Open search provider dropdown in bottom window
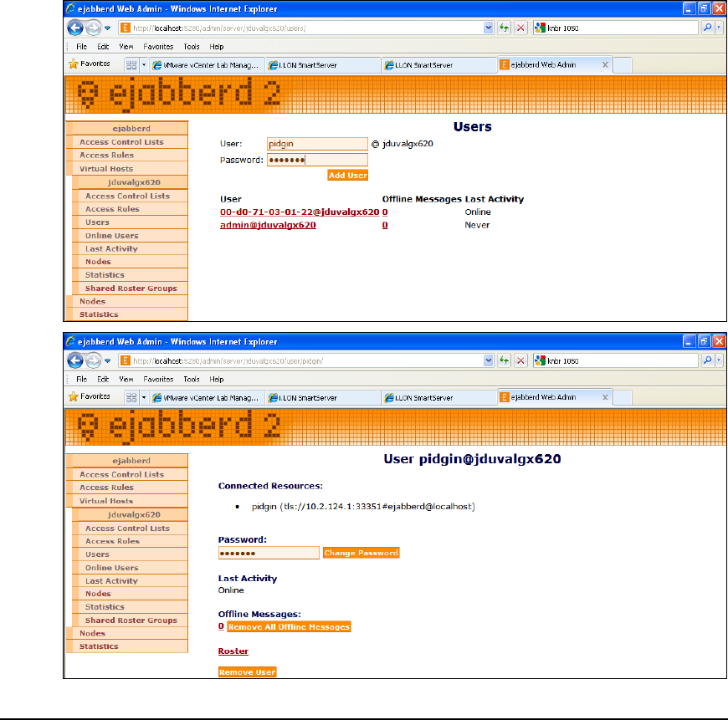728x720 pixels. pyautogui.click(x=719, y=360)
